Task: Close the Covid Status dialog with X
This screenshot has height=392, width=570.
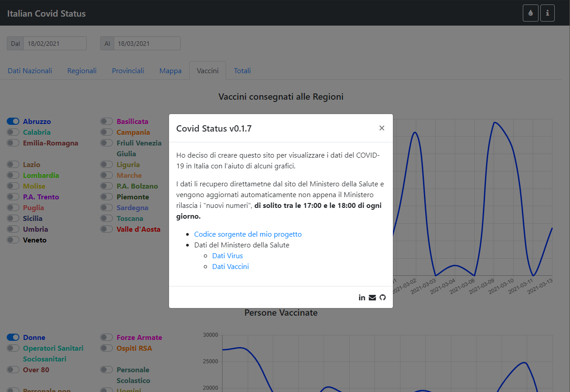Action: point(382,128)
